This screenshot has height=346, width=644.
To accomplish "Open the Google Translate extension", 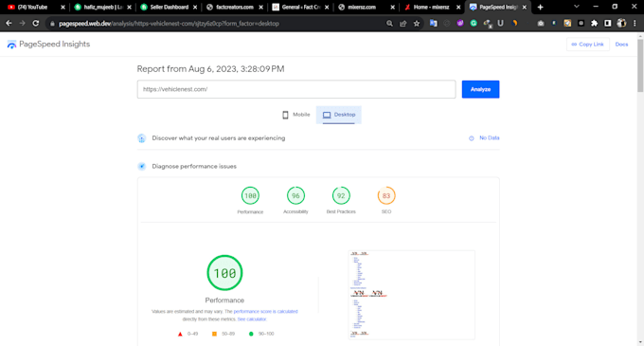I will point(434,24).
